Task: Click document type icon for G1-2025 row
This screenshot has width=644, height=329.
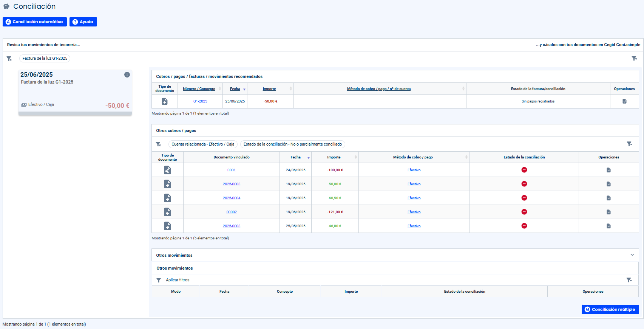Action: pyautogui.click(x=165, y=101)
